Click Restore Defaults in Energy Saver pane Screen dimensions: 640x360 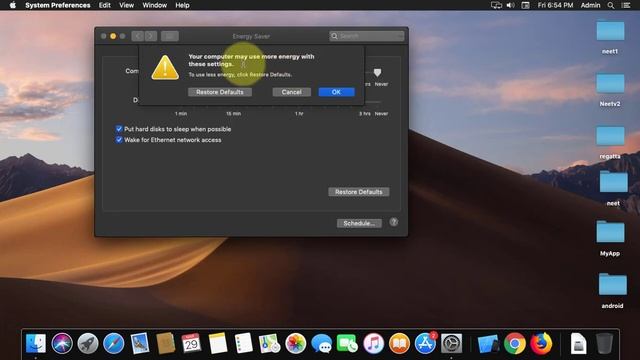click(x=359, y=192)
